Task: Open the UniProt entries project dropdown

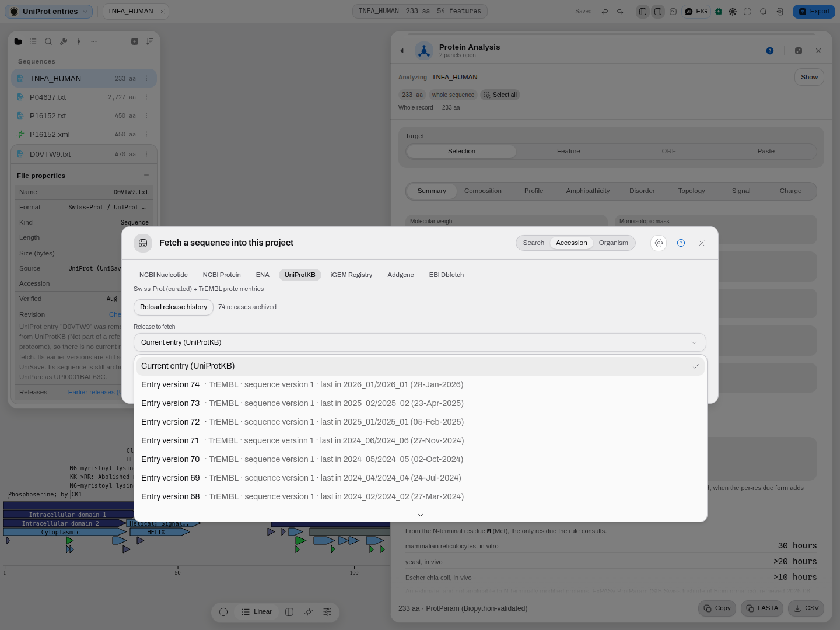Action: [49, 12]
